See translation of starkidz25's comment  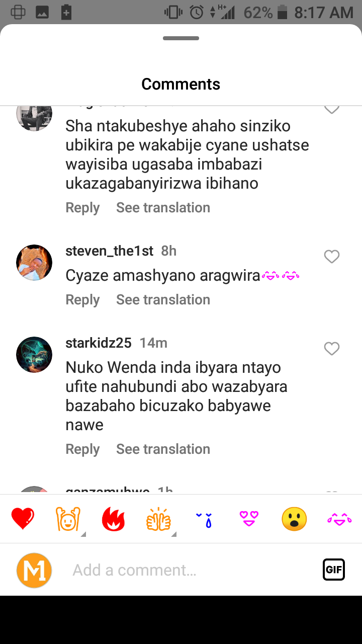(163, 449)
